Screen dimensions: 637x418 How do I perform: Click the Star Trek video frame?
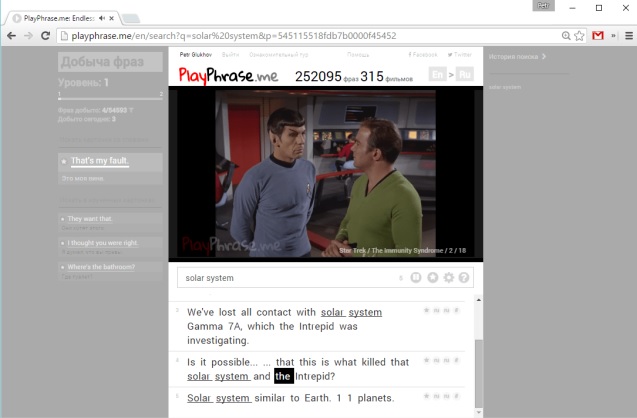326,174
